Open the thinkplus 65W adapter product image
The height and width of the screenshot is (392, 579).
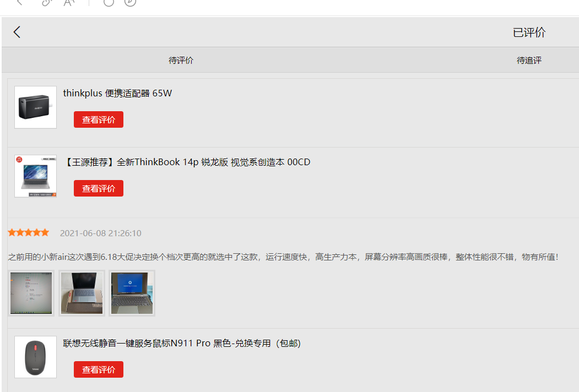tap(35, 107)
